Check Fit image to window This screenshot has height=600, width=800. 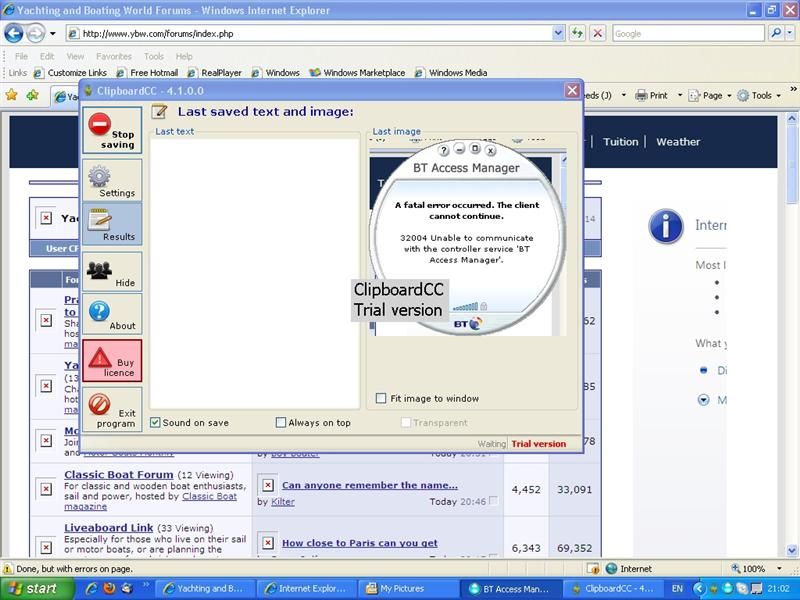click(380, 398)
